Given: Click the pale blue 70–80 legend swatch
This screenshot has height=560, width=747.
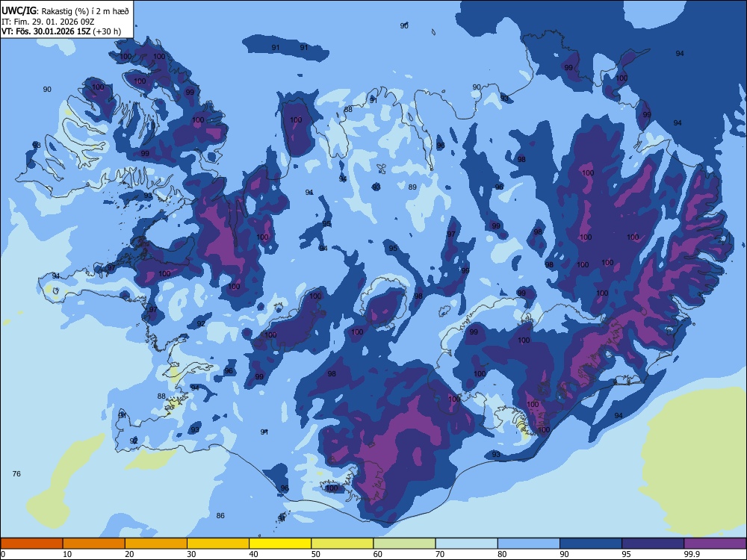Looking at the screenshot, I should (466, 544).
